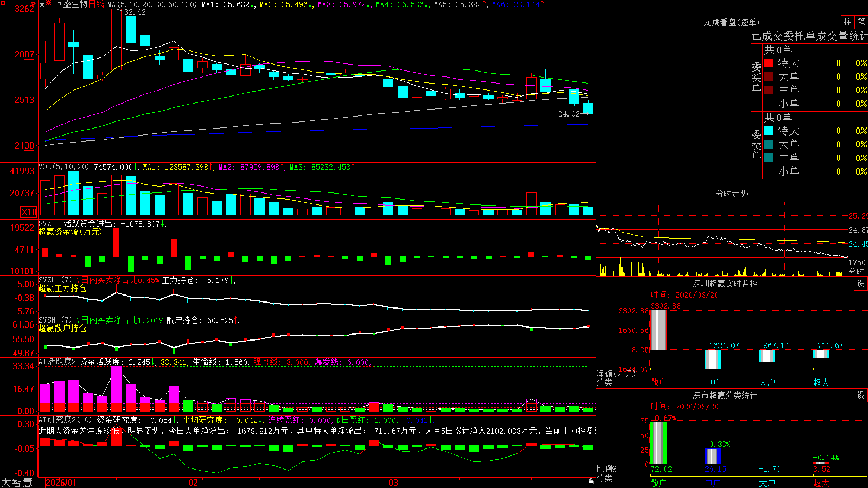Click the 分时走势 panel title
Image resolution: width=868 pixels, height=488 pixels.
point(731,194)
